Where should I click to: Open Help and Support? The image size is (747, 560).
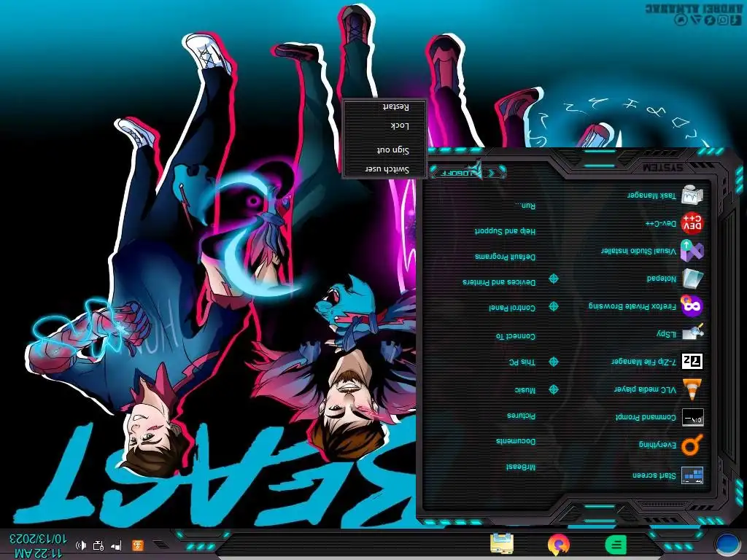tap(505, 231)
